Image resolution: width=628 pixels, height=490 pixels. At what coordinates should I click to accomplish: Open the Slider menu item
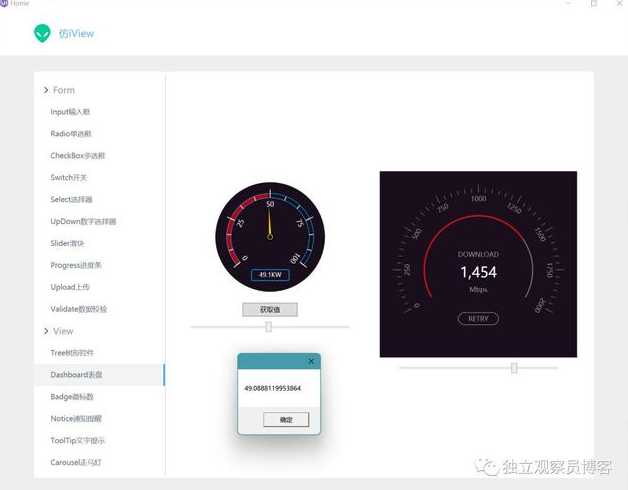[67, 243]
